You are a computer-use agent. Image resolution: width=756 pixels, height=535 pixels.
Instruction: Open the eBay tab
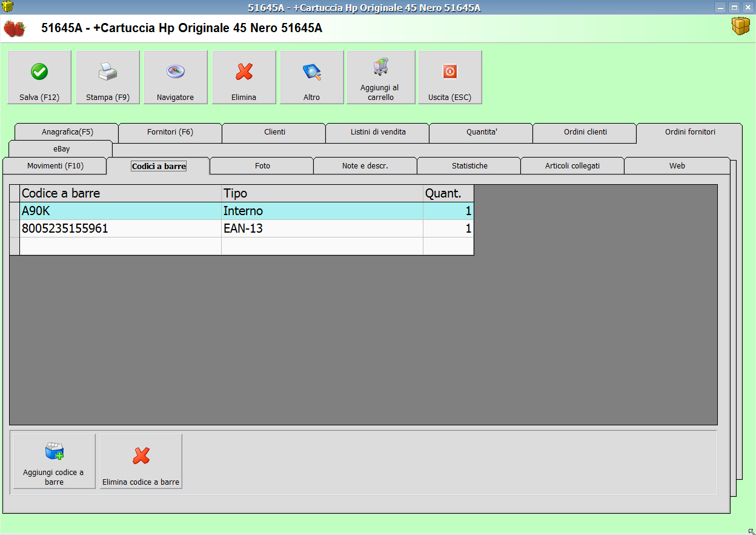(61, 148)
